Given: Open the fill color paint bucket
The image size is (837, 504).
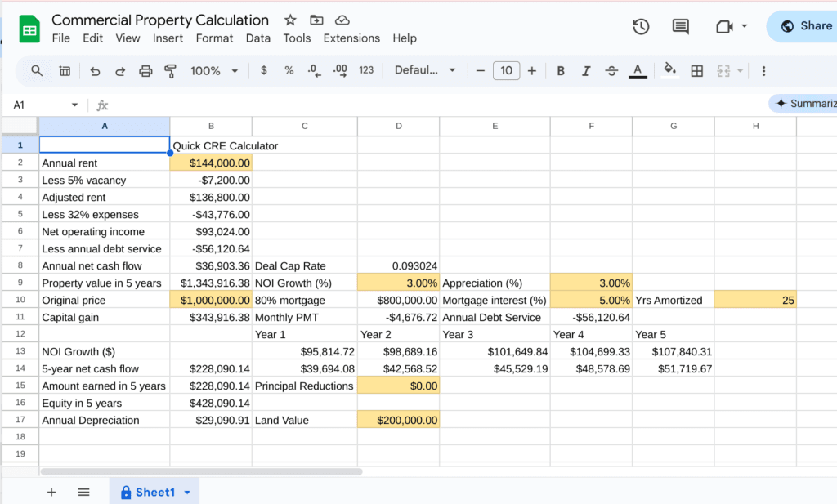Looking at the screenshot, I should 669,70.
